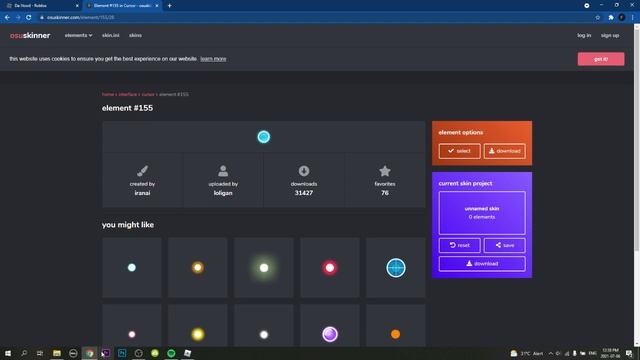
Task: Go to the interface breadcrumb
Action: [128, 94]
